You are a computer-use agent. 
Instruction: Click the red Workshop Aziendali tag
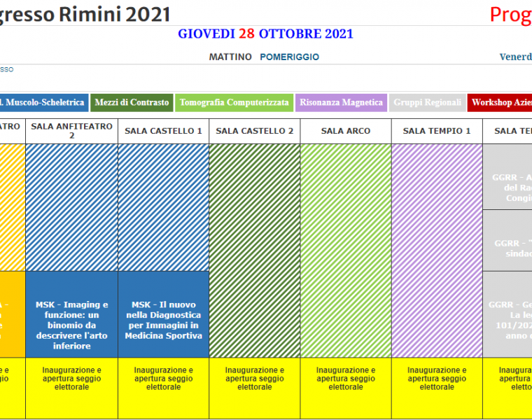click(500, 102)
